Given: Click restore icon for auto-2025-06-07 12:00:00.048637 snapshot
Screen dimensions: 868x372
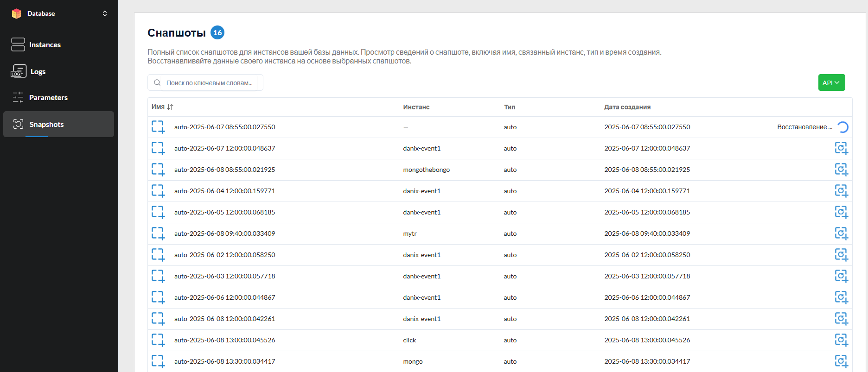Looking at the screenshot, I should click(841, 148).
